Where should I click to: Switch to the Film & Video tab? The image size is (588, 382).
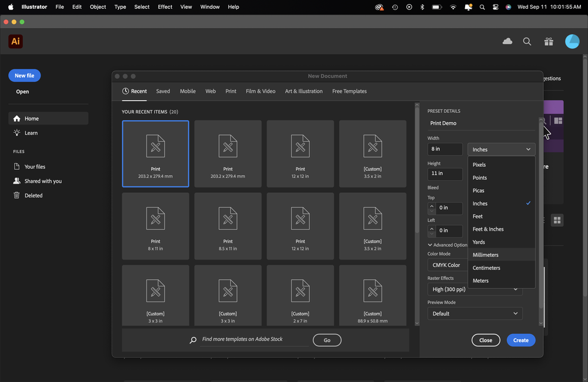(x=260, y=91)
